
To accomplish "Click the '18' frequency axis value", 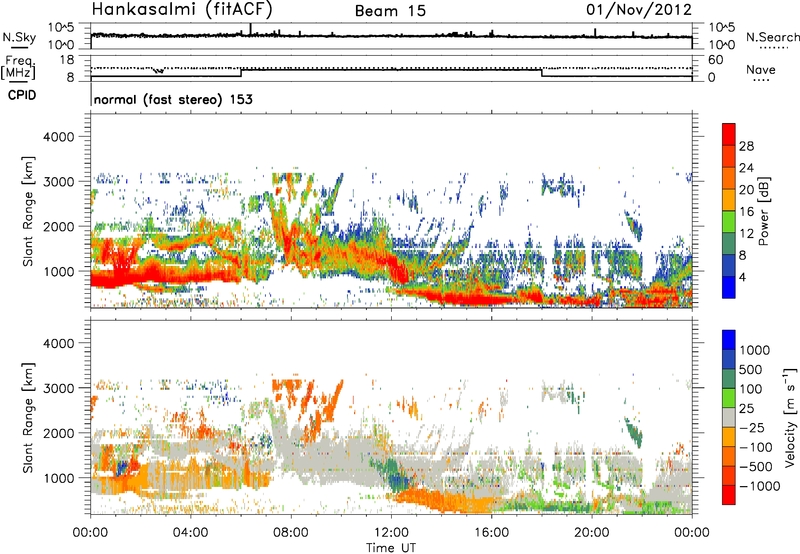I will pyautogui.click(x=67, y=60).
